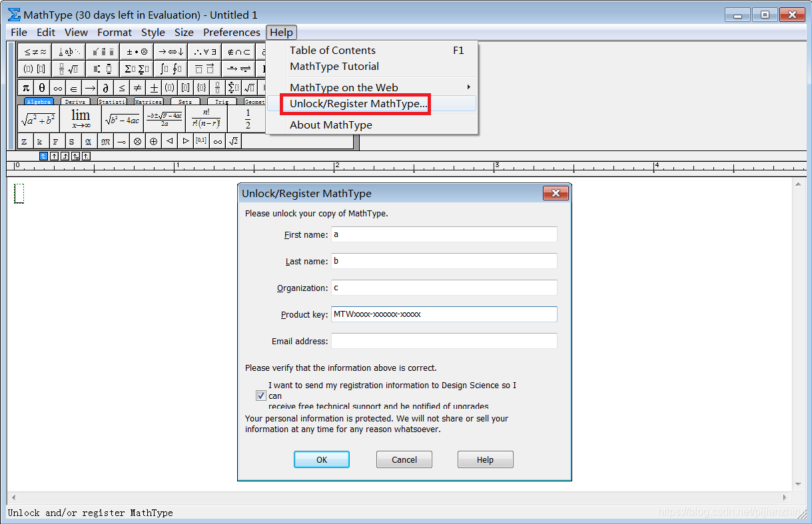Switch to the Derivs tab
This screenshot has width=812, height=524.
tap(75, 102)
